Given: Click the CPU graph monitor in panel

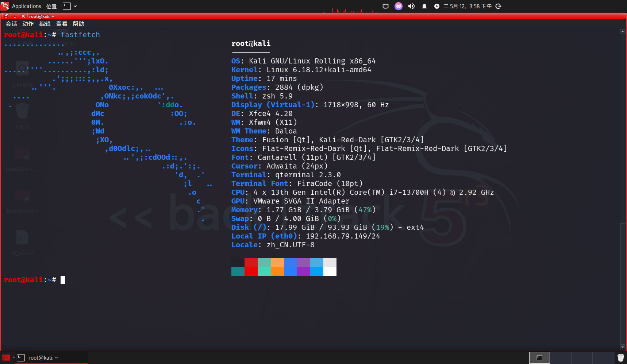Looking at the screenshot, I should [351, 9].
